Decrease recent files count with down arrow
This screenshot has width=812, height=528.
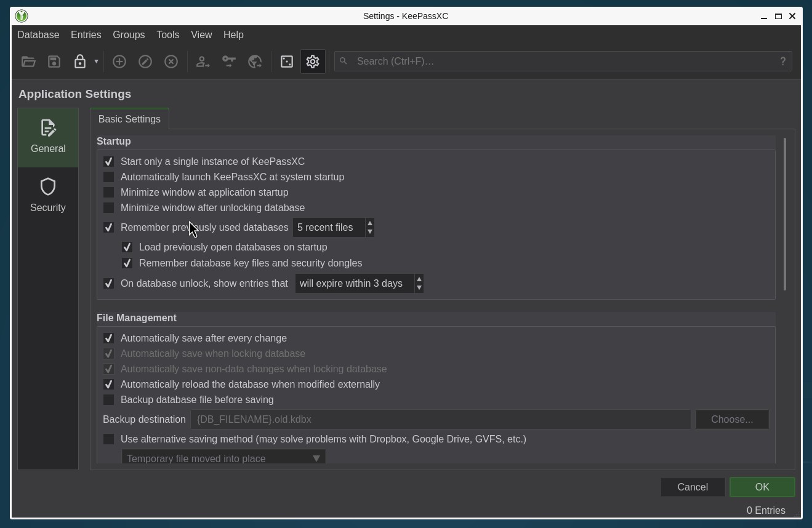(369, 232)
